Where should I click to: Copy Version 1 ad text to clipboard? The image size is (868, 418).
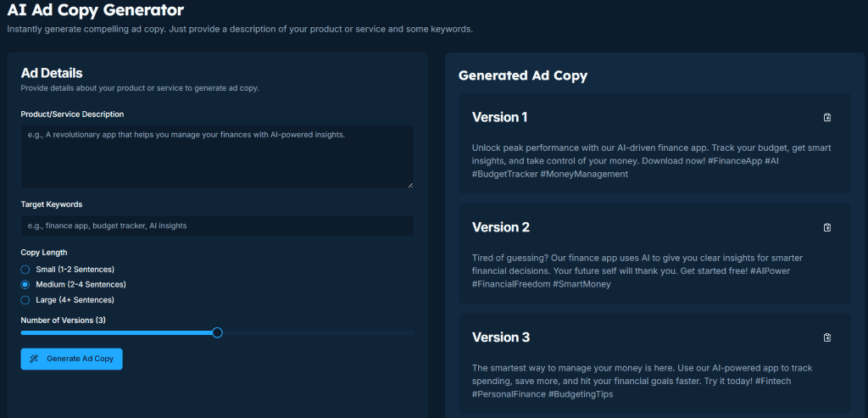[x=827, y=117]
